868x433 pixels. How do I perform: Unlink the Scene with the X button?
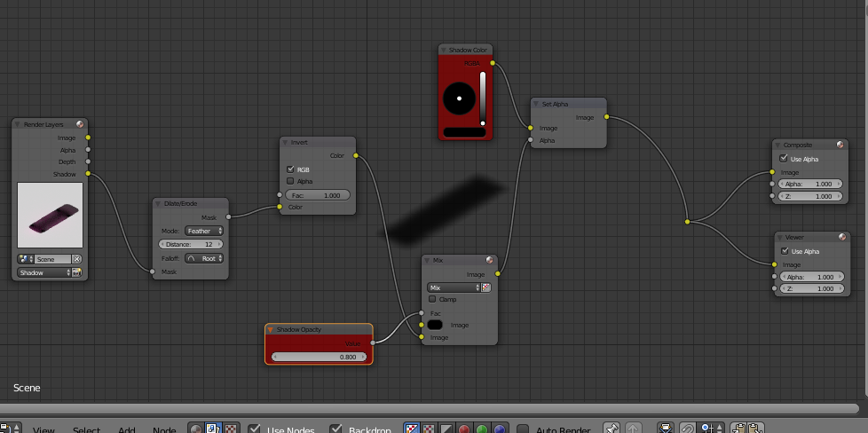coord(77,258)
